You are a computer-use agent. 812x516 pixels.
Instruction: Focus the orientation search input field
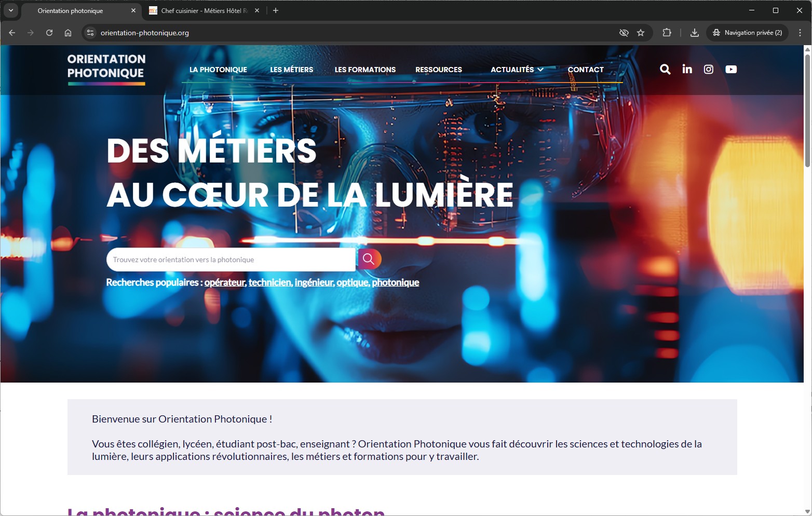click(231, 260)
